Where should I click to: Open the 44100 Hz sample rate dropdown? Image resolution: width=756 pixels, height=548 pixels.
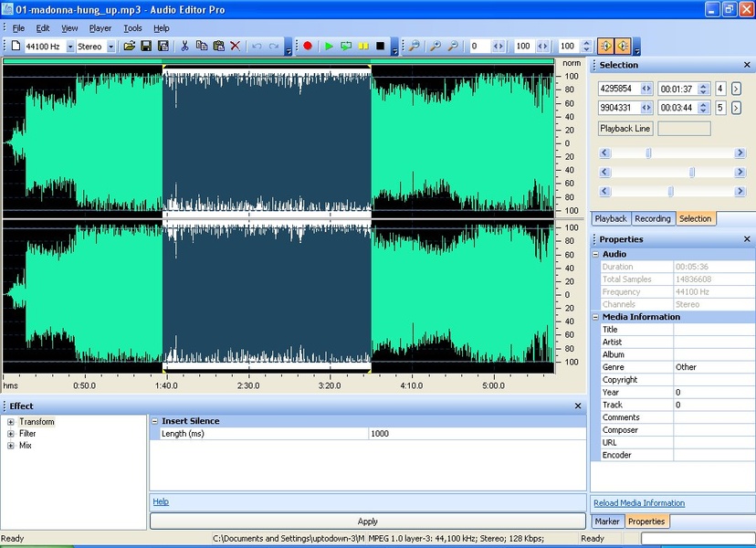click(x=70, y=47)
